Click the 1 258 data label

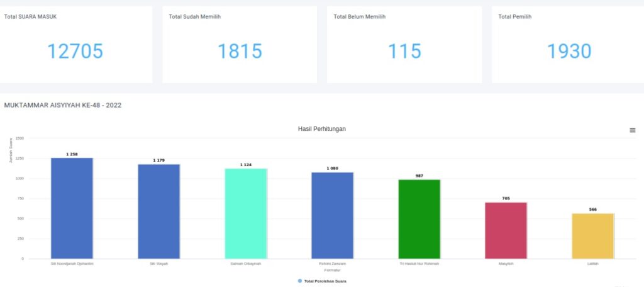pyautogui.click(x=72, y=154)
